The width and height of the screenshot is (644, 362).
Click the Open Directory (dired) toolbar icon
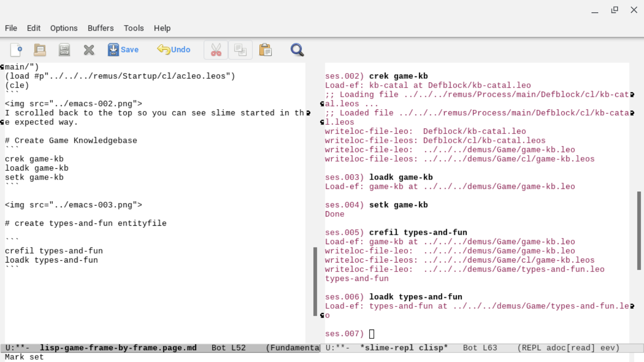tap(64, 49)
